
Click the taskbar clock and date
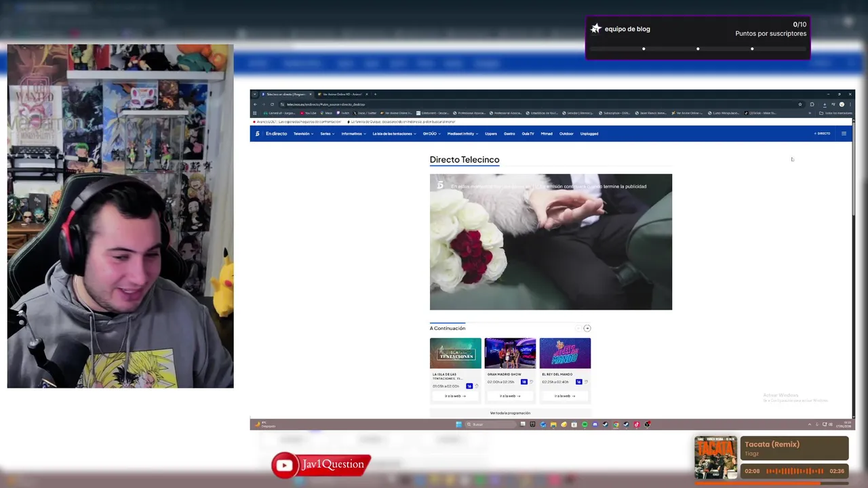coord(844,425)
